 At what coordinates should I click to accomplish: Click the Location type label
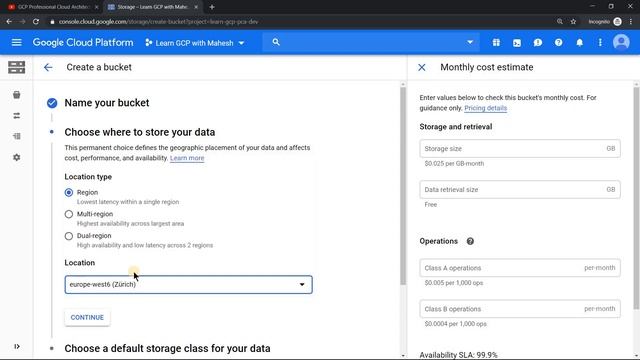(x=88, y=177)
